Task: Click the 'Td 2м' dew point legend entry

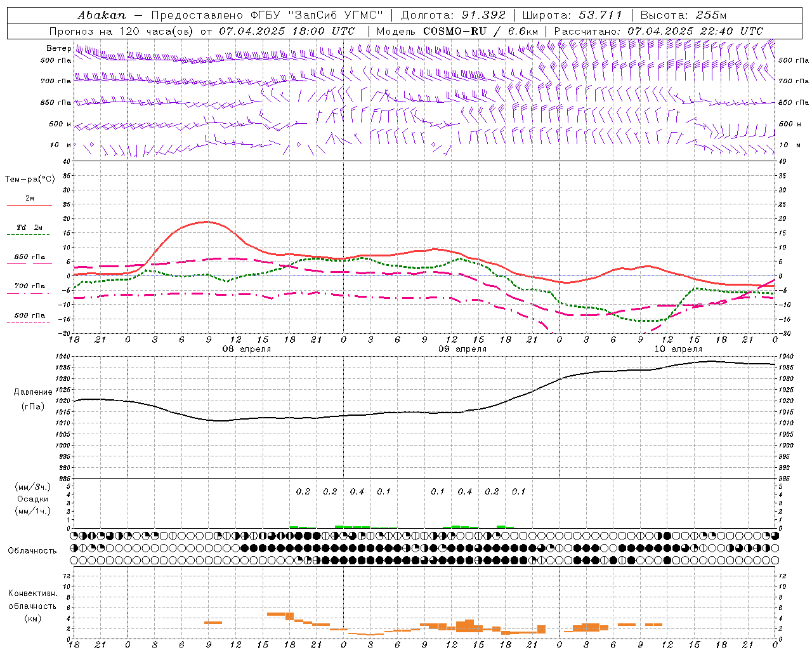Action: pyautogui.click(x=30, y=227)
